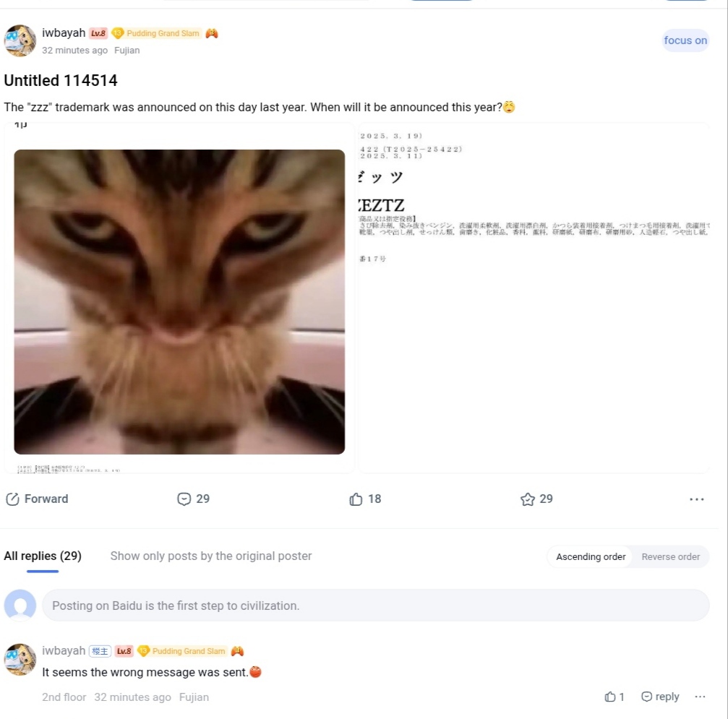Like the 2nd floor reply
Image resolution: width=728 pixels, height=719 pixels.
610,697
